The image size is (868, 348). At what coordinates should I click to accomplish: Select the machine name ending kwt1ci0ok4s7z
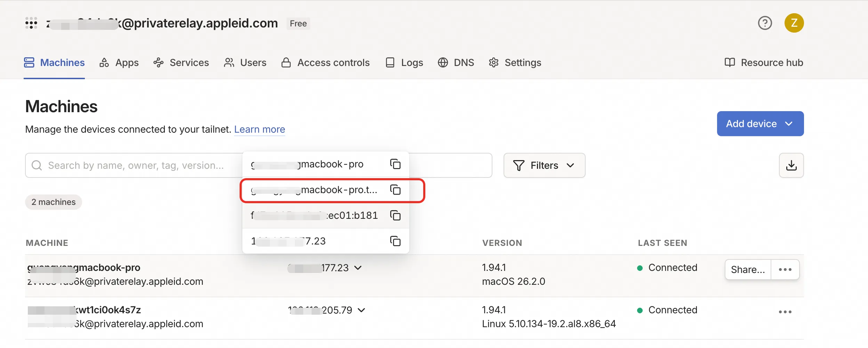pos(84,310)
